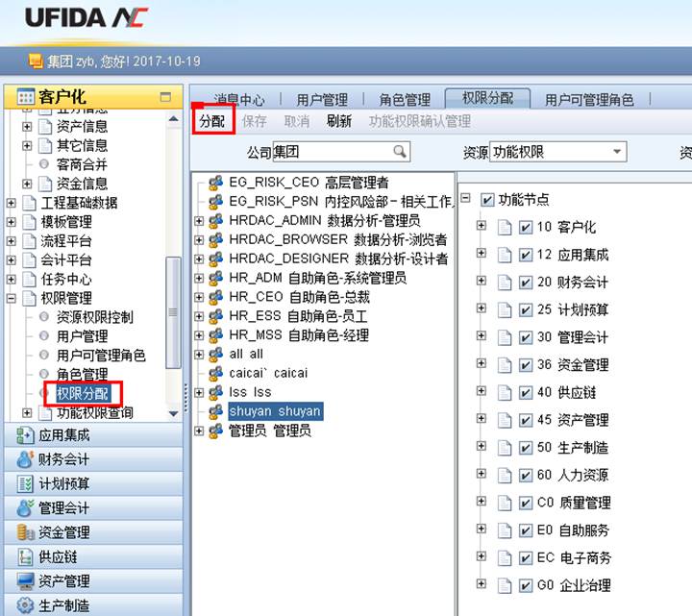Uncheck the 60 人力资源 checkbox

point(525,475)
